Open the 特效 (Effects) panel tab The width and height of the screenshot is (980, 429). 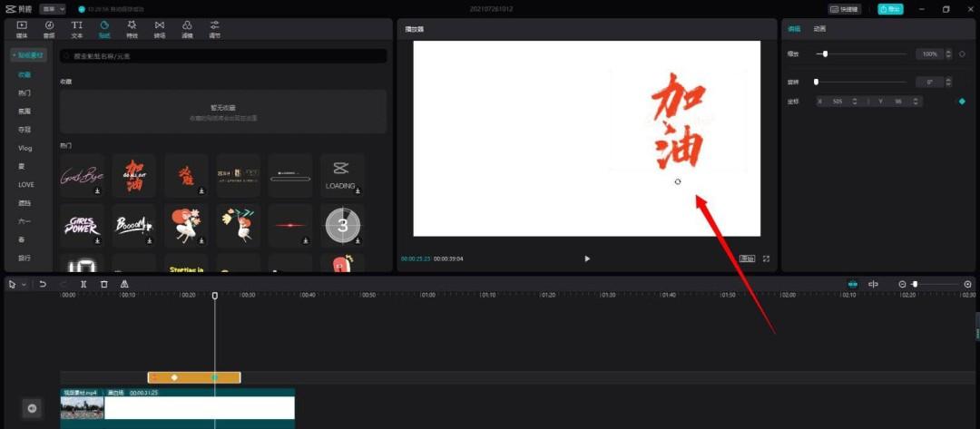(x=132, y=28)
